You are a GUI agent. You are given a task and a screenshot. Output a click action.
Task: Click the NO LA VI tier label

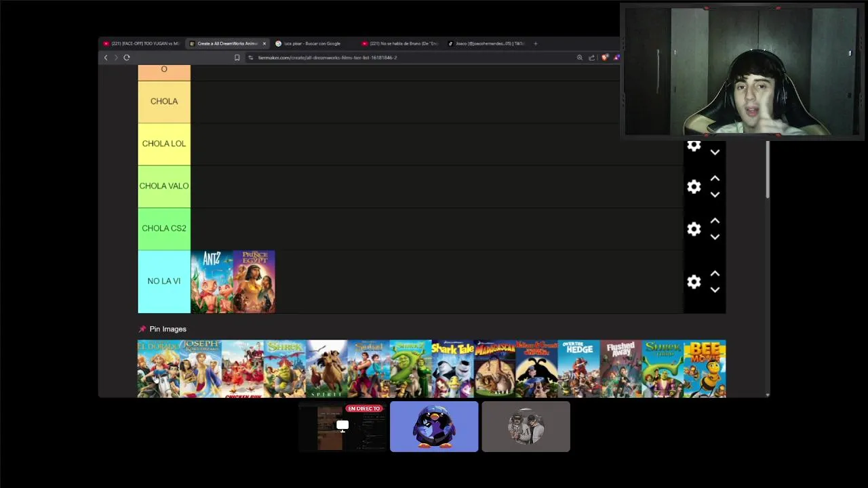(x=164, y=281)
